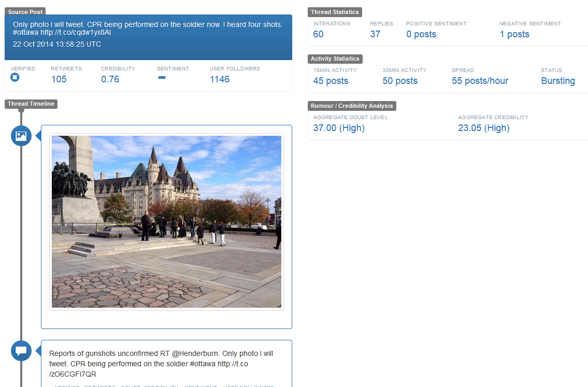The width and height of the screenshot is (588, 387).
Task: Click the interactions count 60
Action: coord(319,34)
